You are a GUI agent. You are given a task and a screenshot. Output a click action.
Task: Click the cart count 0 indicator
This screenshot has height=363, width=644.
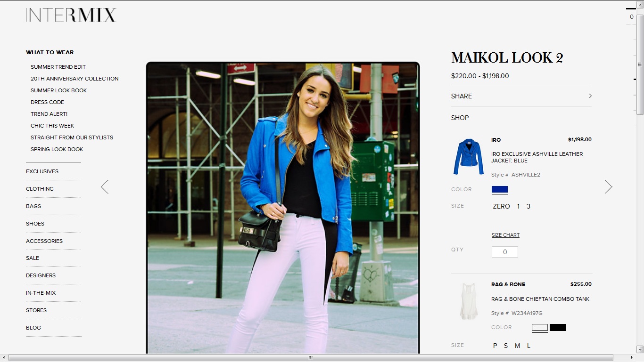631,17
